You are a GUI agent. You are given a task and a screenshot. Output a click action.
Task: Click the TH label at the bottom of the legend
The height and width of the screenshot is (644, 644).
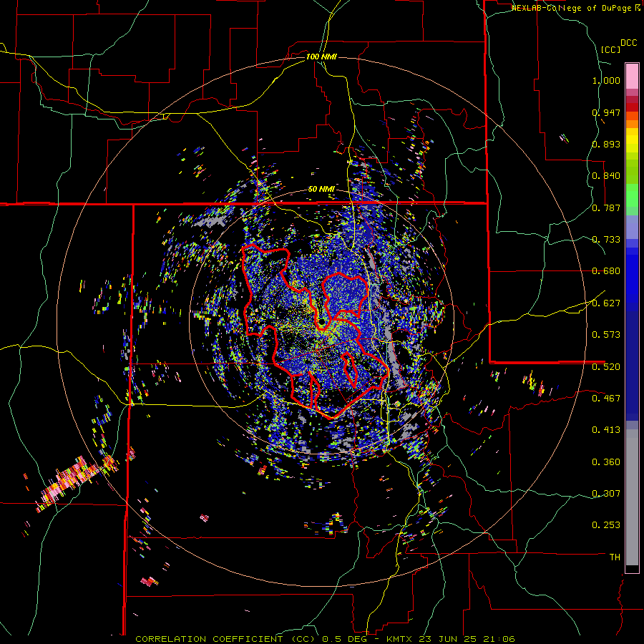[x=615, y=557]
